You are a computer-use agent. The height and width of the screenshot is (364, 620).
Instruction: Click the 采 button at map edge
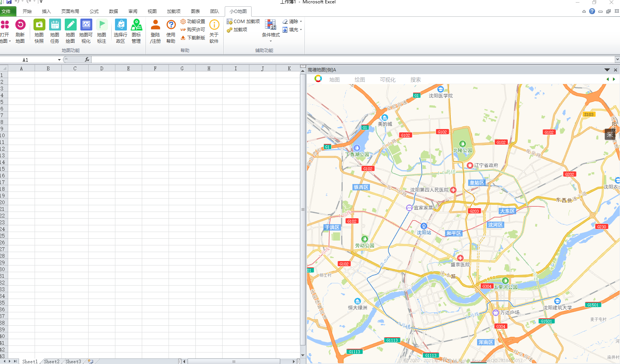[x=610, y=134]
